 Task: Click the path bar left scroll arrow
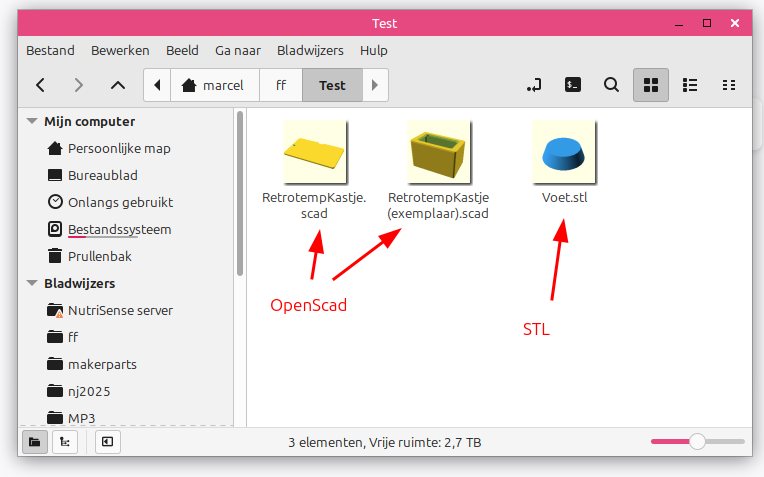click(x=157, y=86)
